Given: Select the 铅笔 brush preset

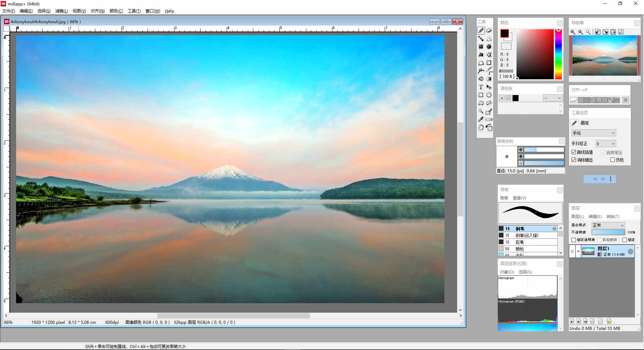Looking at the screenshot, I should [520, 242].
